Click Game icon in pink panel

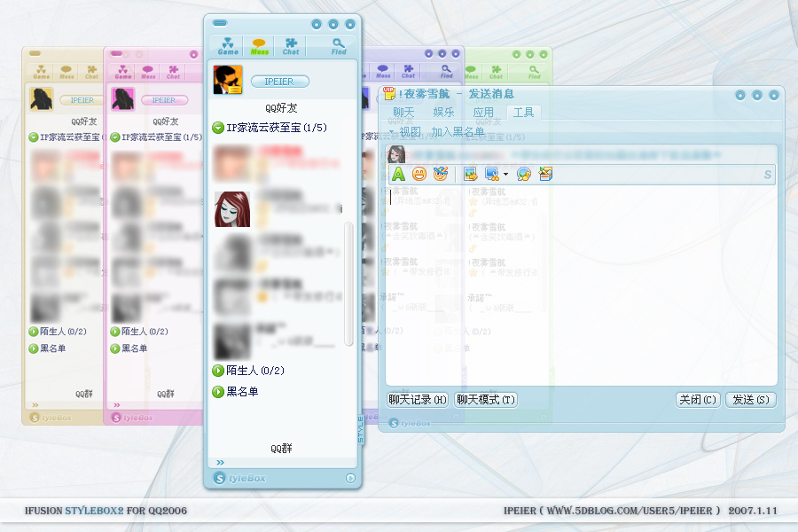click(122, 72)
